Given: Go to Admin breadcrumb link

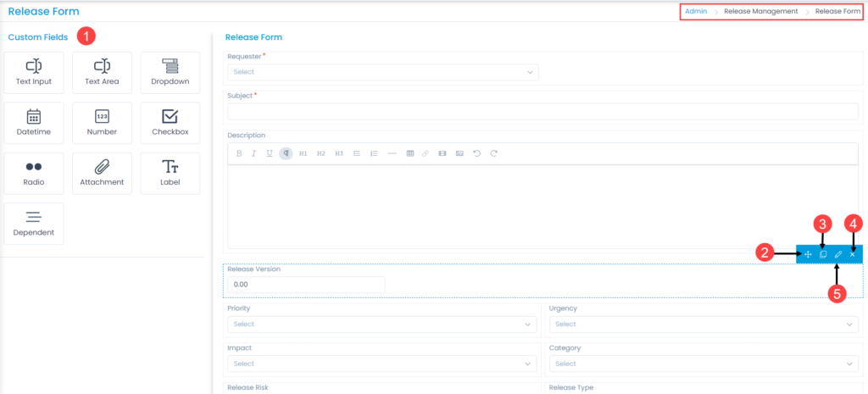Looking at the screenshot, I should pyautogui.click(x=696, y=11).
